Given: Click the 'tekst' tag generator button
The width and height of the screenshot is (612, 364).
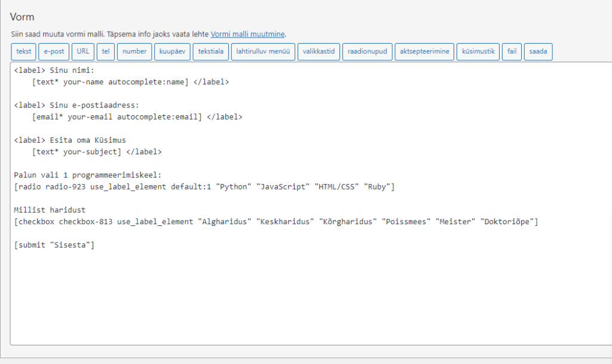Looking at the screenshot, I should [24, 51].
